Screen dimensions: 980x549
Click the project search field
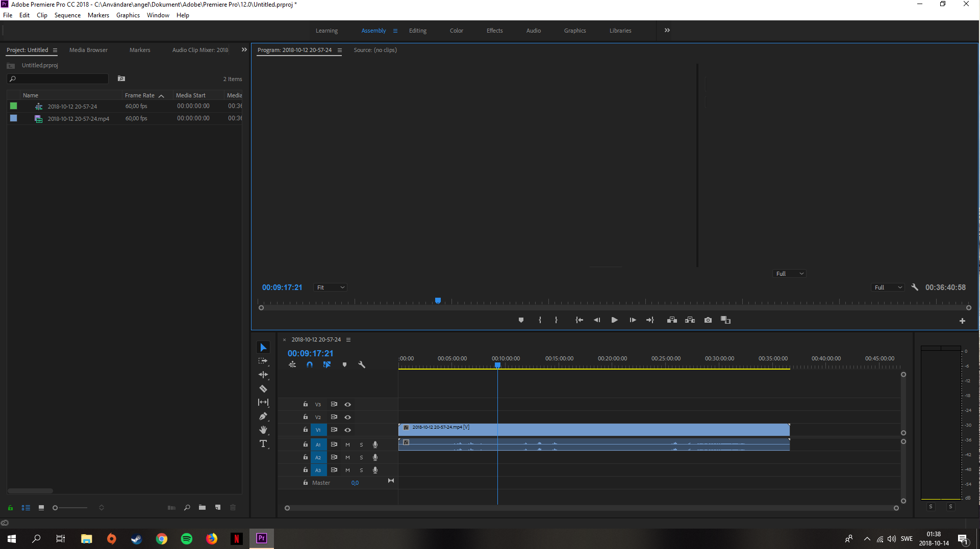pyautogui.click(x=58, y=79)
